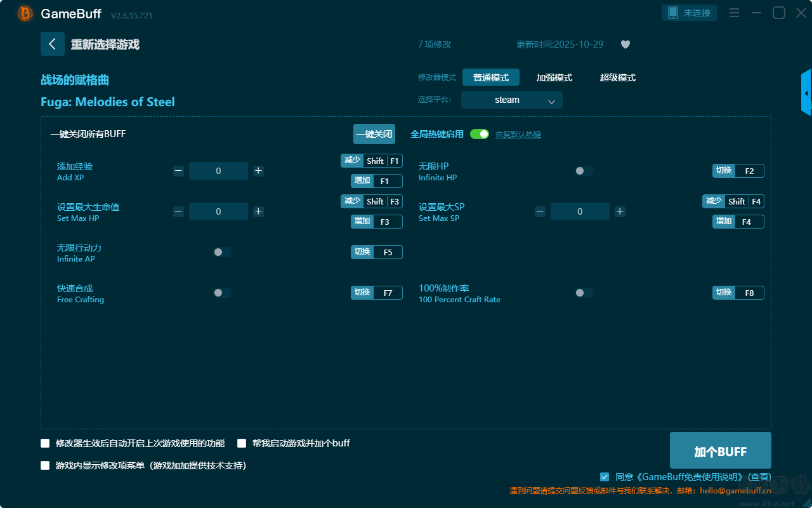
Task: Check launch game and add buff option
Action: (242, 443)
